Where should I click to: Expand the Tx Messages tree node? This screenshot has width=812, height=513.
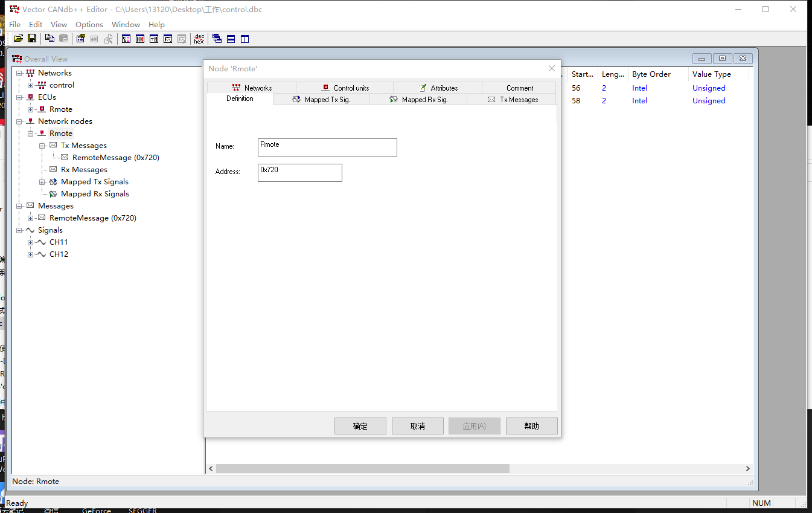[42, 145]
